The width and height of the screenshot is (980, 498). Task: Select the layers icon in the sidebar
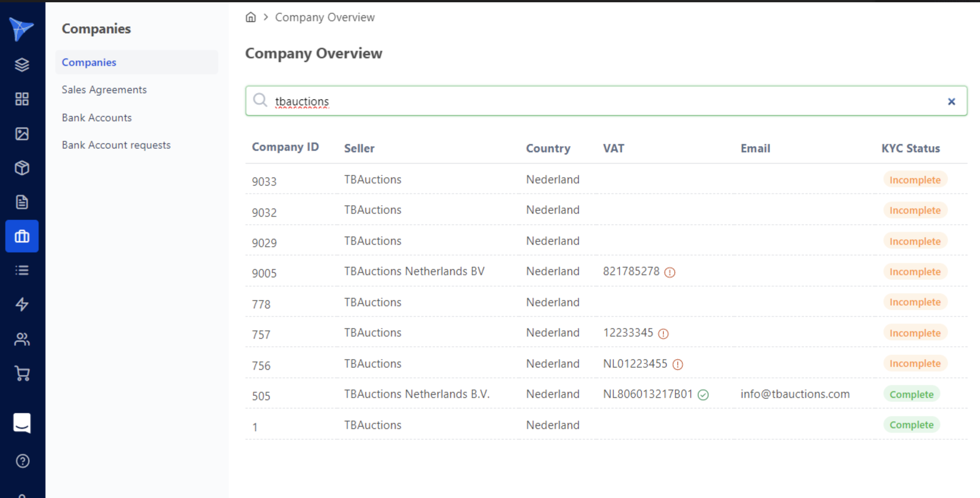point(22,65)
